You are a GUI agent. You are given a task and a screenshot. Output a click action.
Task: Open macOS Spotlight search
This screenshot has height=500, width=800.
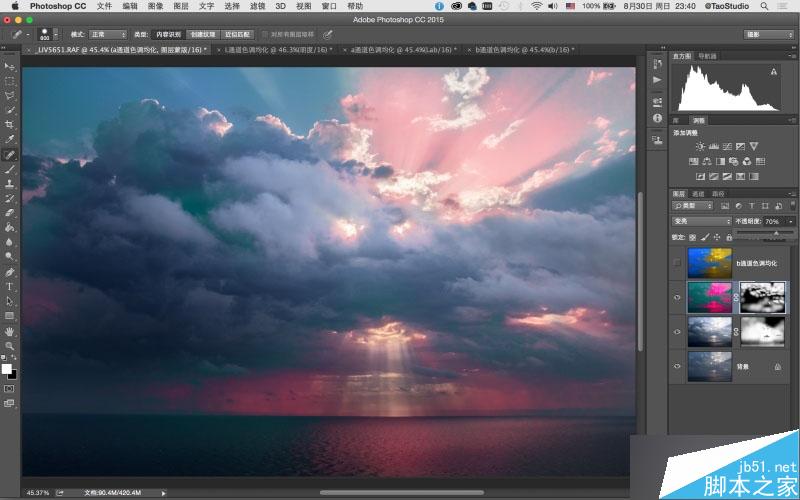pos(764,6)
